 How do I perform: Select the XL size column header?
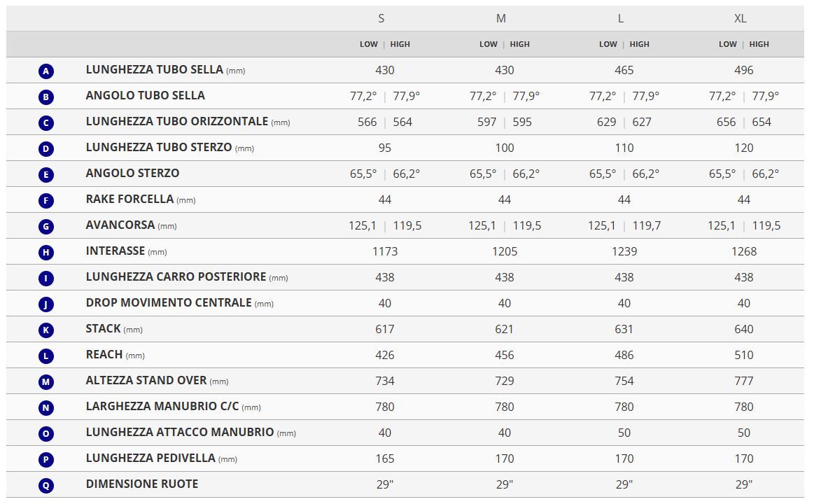point(741,19)
